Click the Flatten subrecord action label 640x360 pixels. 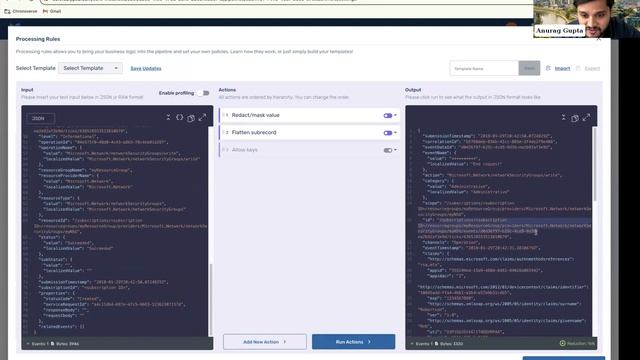(x=254, y=132)
